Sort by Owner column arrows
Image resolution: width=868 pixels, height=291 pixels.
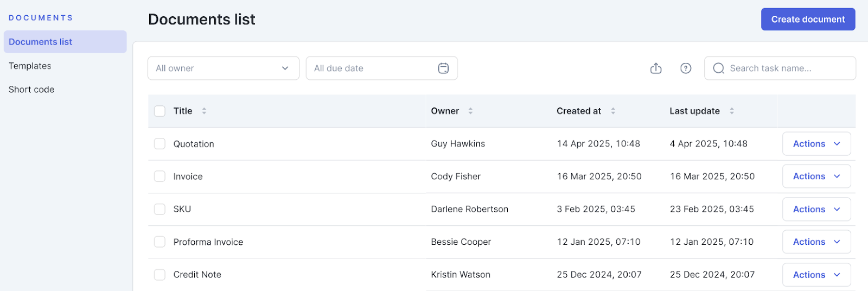(x=470, y=111)
